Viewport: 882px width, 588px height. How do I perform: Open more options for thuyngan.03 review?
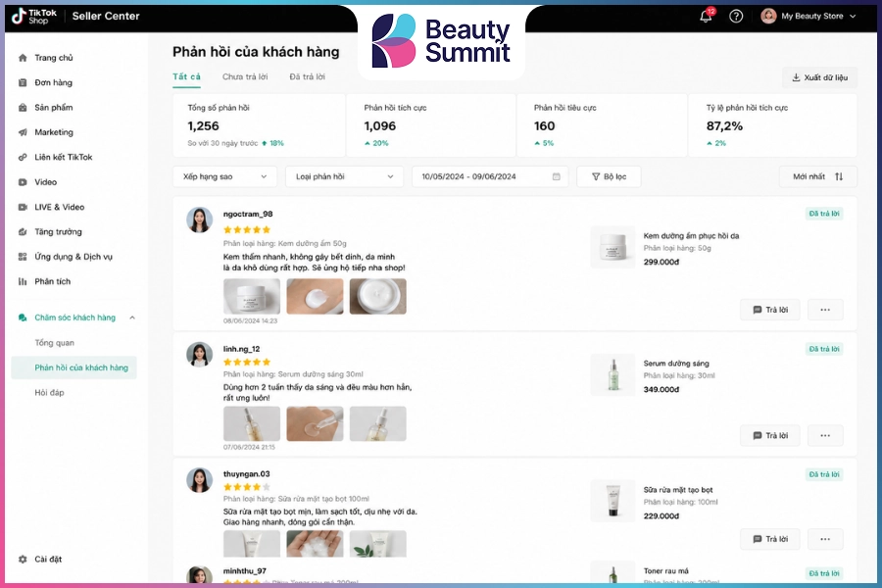(x=825, y=539)
